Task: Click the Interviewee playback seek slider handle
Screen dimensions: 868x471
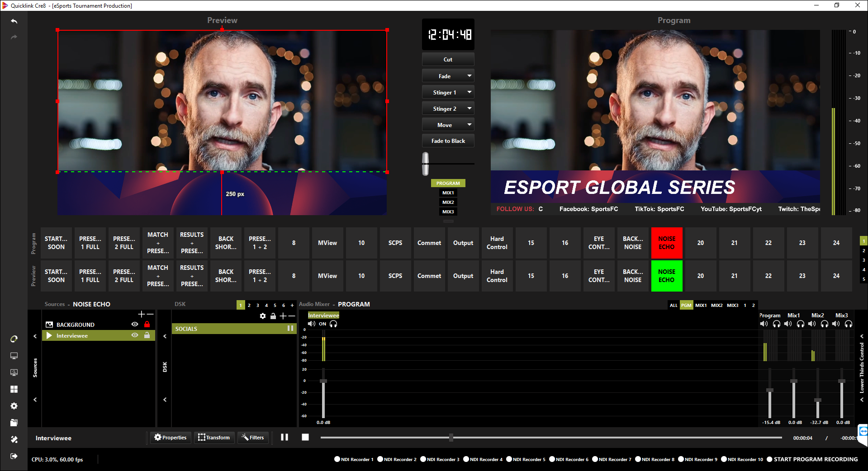Action: coord(451,437)
